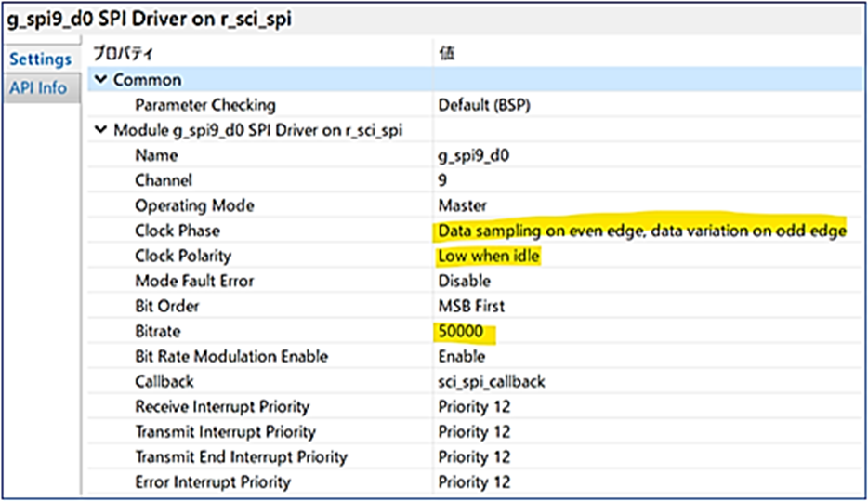Change the Error Interrupt Priority value
Screen dimensions: 868x501
474,481
